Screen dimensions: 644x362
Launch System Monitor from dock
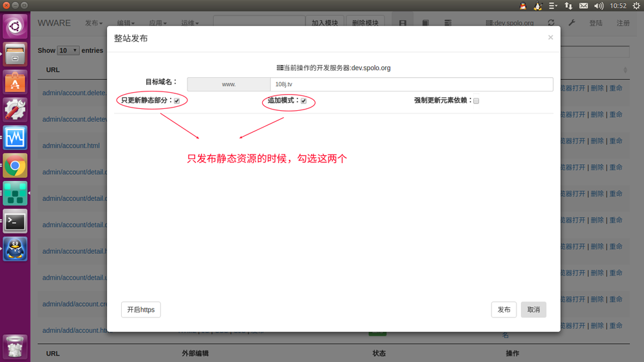(x=15, y=138)
